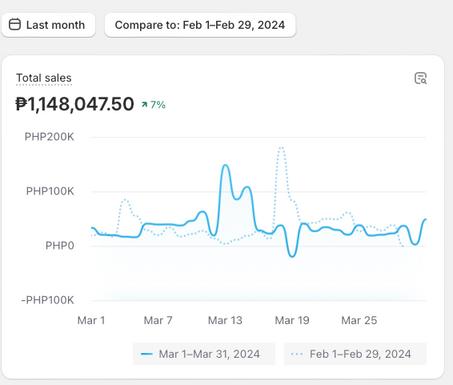Click the green 7% increase indicator
This screenshot has height=385, width=453.
tap(153, 105)
